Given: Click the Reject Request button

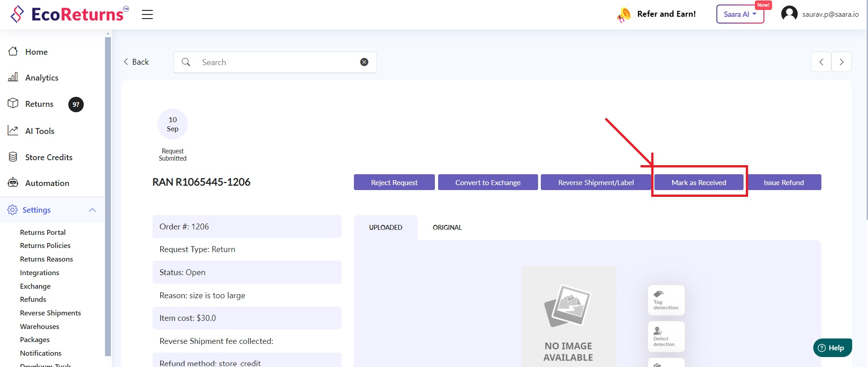Looking at the screenshot, I should click(394, 182).
